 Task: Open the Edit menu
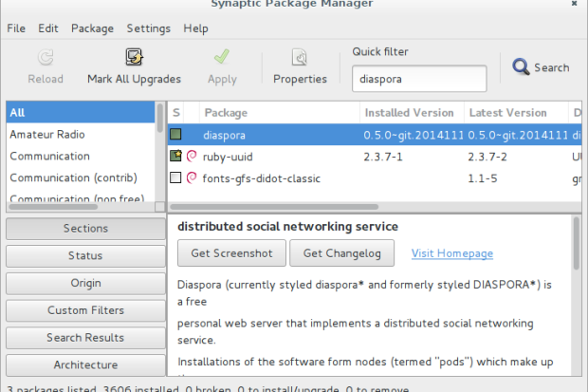[x=48, y=28]
